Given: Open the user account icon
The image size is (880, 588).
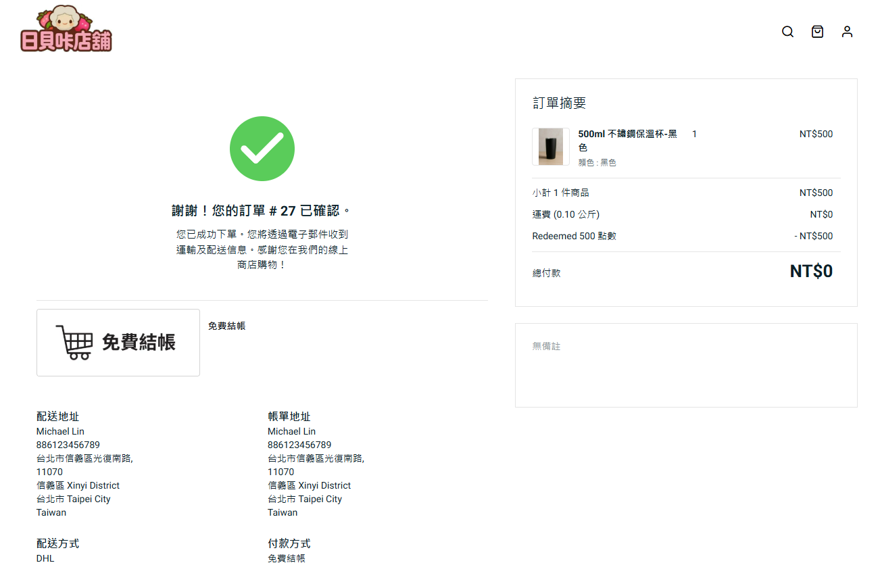Looking at the screenshot, I should tap(847, 32).
